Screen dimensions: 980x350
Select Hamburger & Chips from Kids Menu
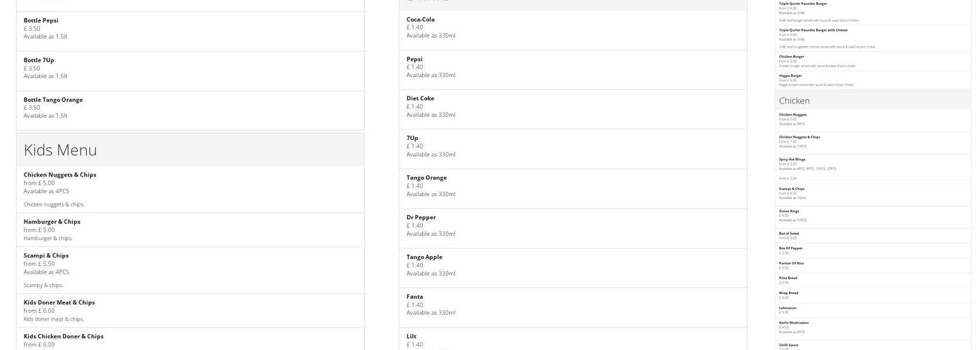(52, 222)
